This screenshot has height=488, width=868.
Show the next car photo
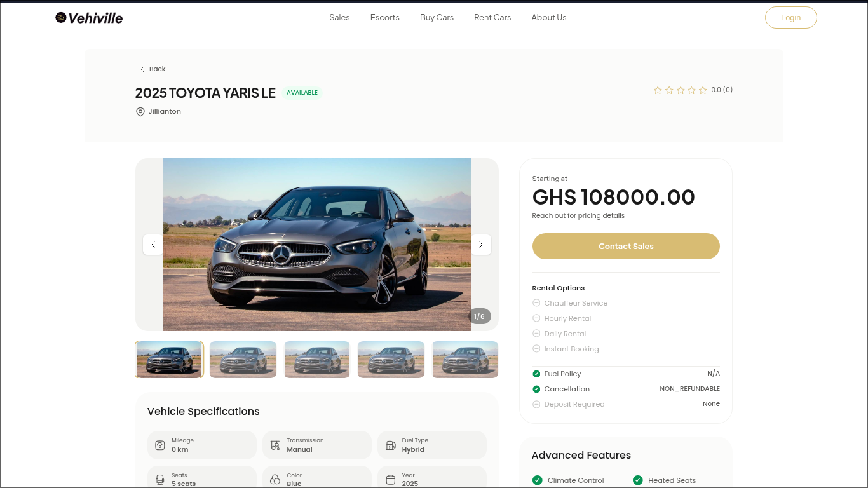tap(481, 245)
